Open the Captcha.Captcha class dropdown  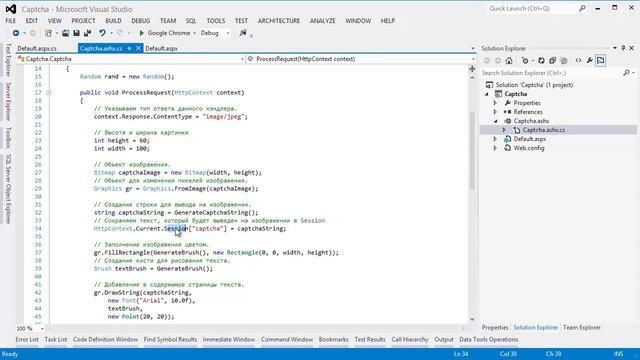coord(242,59)
